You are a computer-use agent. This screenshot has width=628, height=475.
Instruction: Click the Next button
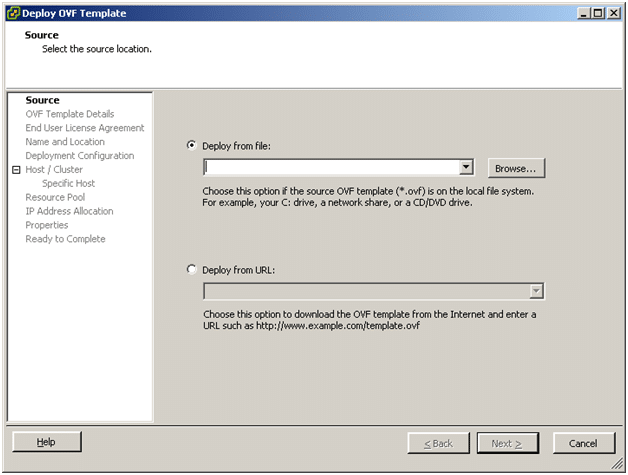click(x=507, y=443)
